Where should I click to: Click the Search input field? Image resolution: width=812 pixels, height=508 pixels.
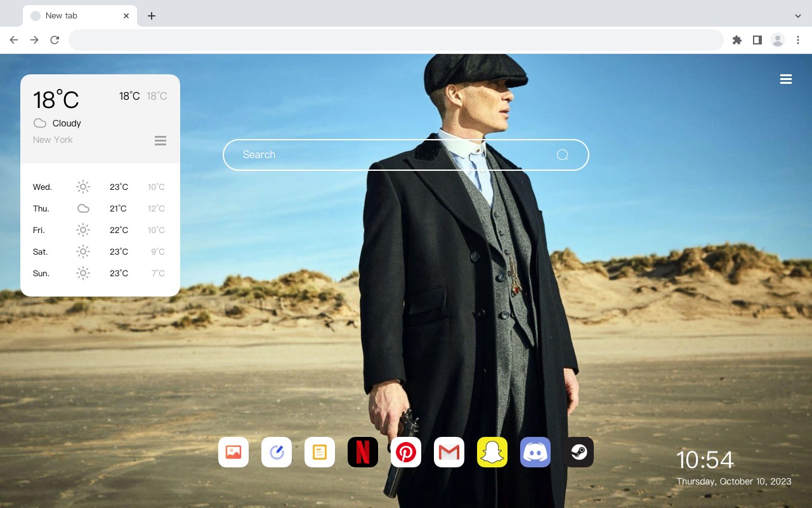click(x=406, y=155)
